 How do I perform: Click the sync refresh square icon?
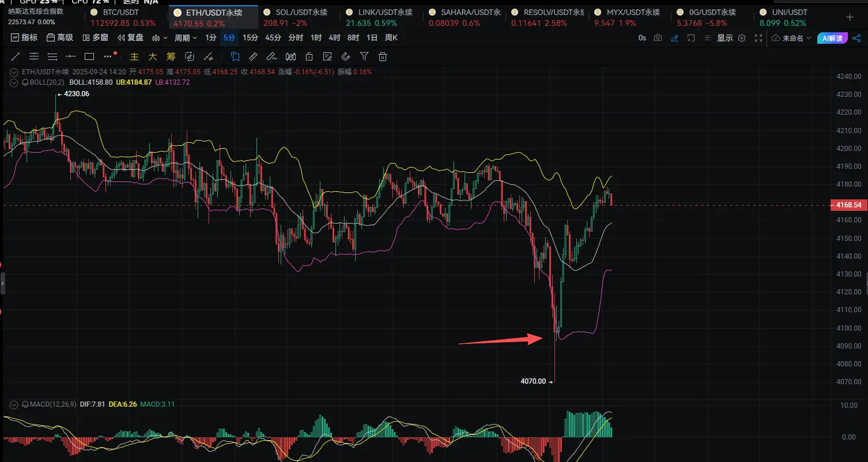pyautogui.click(x=190, y=56)
